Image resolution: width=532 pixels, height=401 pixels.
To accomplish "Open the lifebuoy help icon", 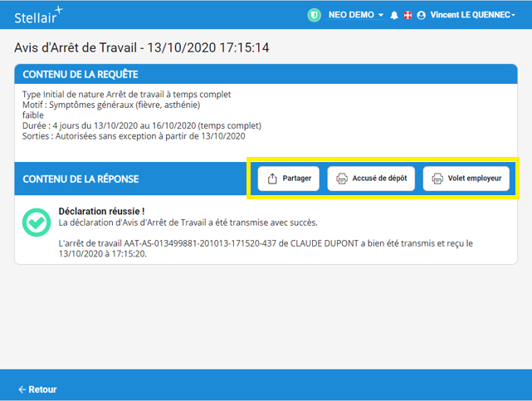I will point(408,15).
